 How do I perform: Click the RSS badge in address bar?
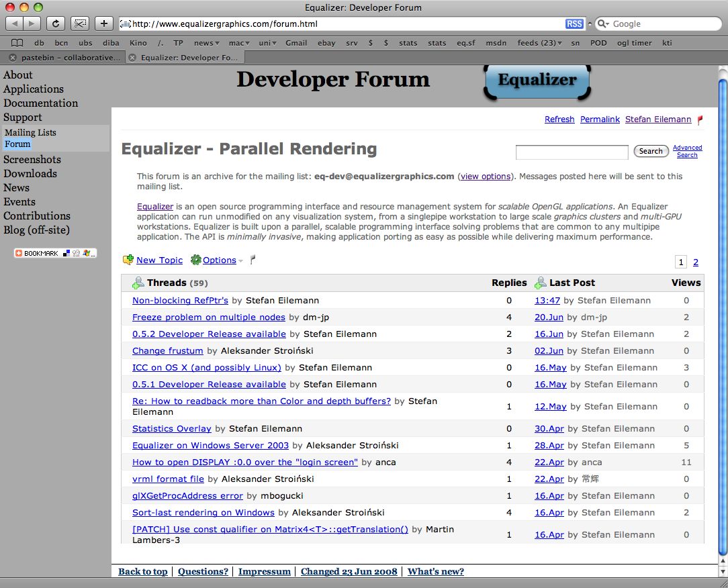574,23
